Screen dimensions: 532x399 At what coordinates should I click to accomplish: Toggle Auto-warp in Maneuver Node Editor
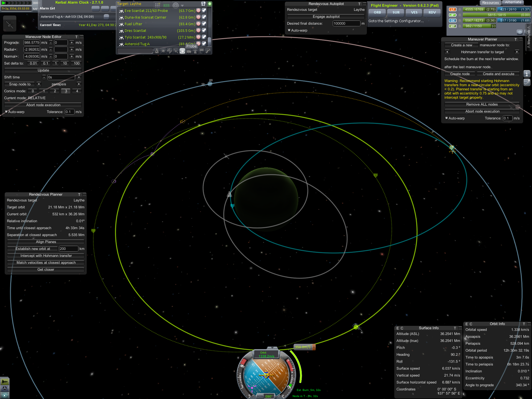pyautogui.click(x=6, y=112)
